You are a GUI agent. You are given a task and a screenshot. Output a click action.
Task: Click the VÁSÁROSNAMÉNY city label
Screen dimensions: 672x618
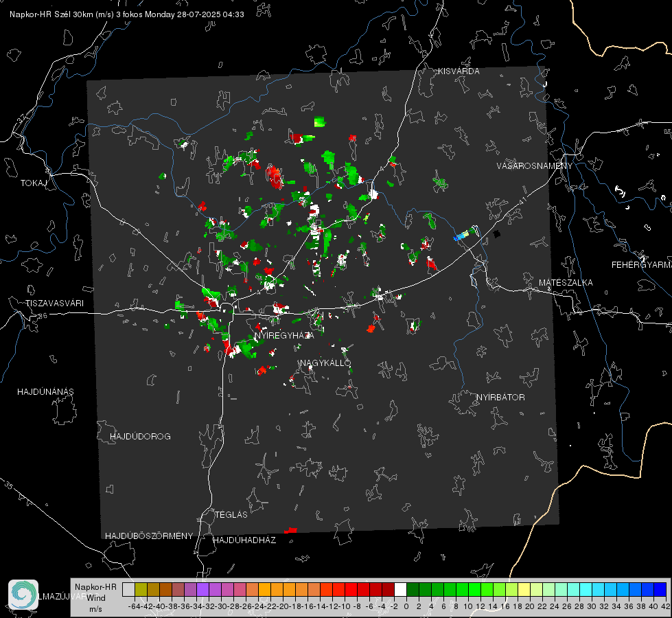click(535, 166)
